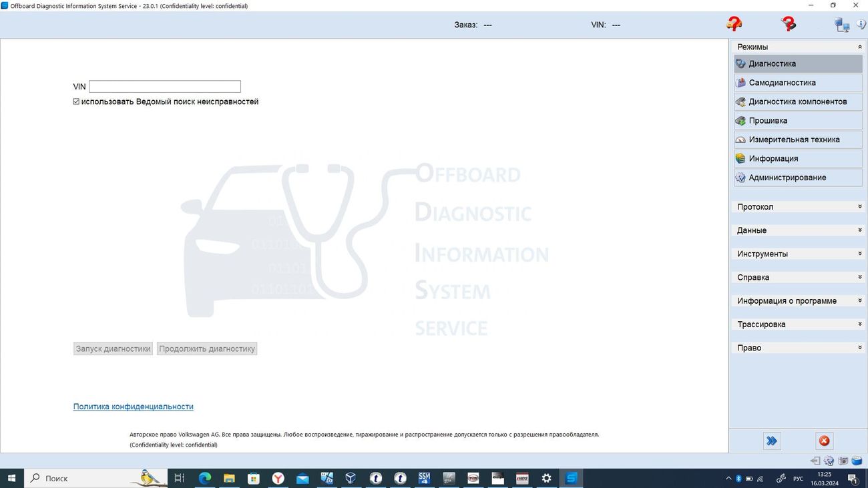Viewport: 868px width, 488px height.
Task: Click the VIN input field
Action: click(x=165, y=87)
